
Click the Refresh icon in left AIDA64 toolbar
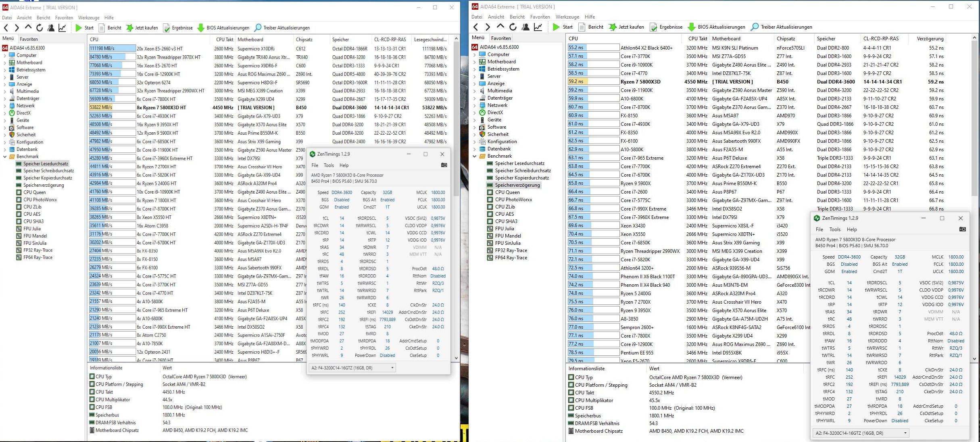coord(40,28)
